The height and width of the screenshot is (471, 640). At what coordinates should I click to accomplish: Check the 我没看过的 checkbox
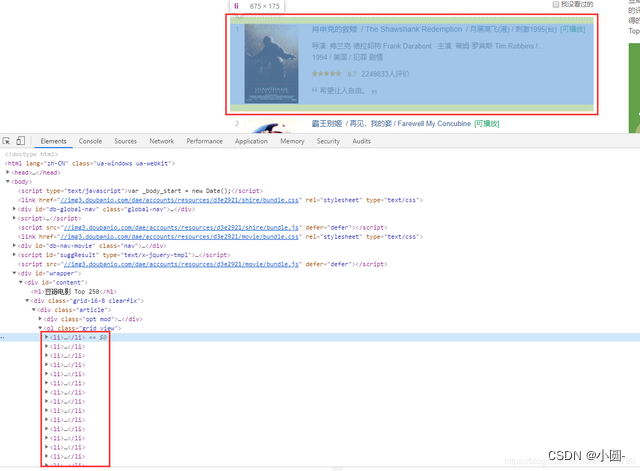556,4
